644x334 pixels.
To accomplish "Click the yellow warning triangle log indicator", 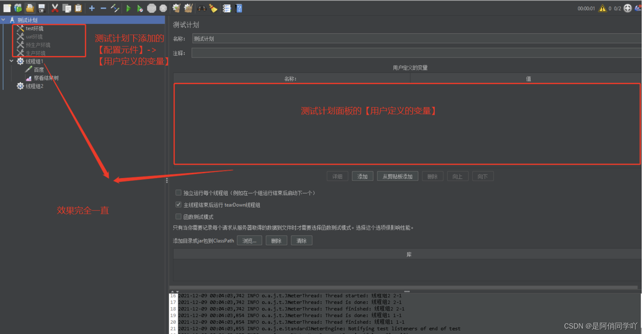I will point(603,8).
